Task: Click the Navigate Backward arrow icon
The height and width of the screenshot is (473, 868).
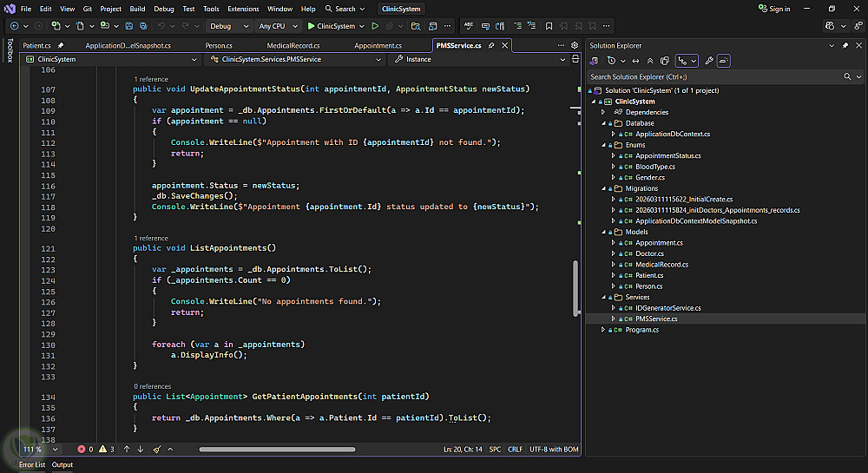Action: [15, 26]
